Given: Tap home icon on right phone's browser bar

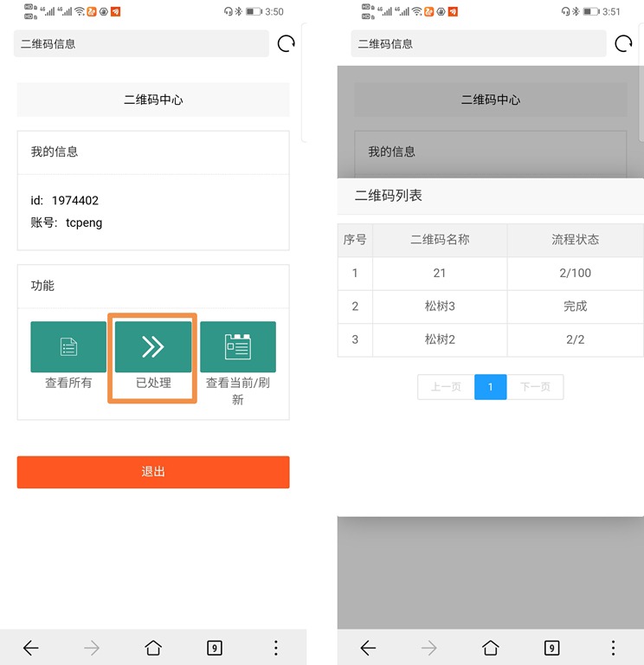Looking at the screenshot, I should (x=490, y=648).
